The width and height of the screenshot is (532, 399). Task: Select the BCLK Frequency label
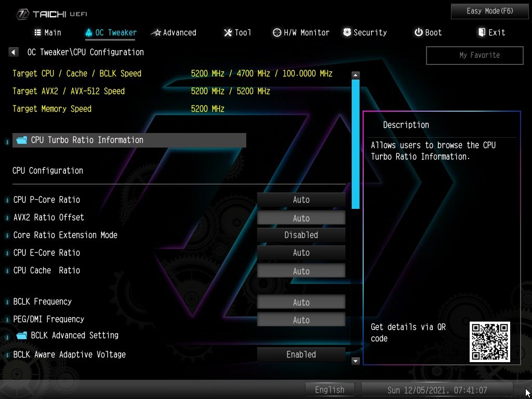[43, 302]
